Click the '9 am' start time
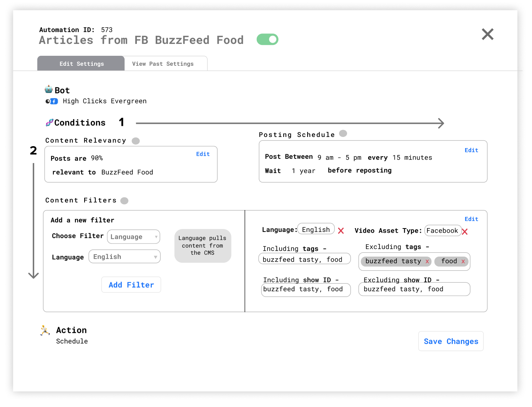This screenshot has height=407, width=532. (326, 157)
